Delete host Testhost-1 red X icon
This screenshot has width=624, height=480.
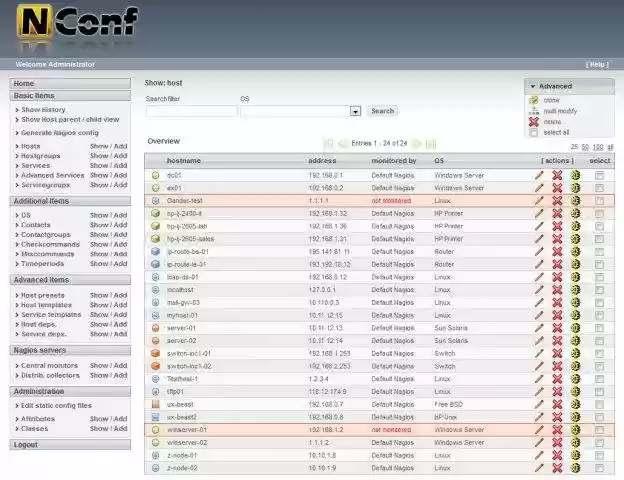click(557, 379)
